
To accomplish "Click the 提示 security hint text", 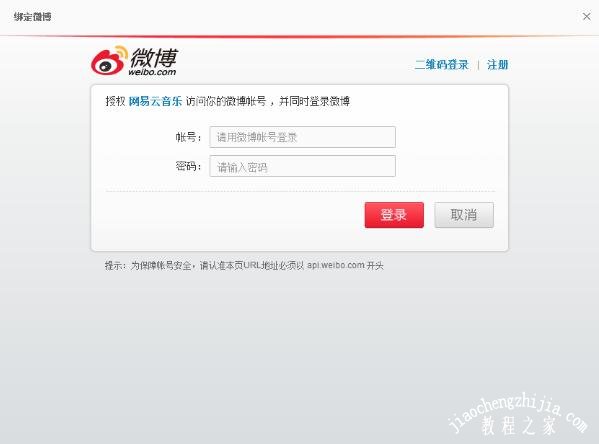I will point(244,265).
